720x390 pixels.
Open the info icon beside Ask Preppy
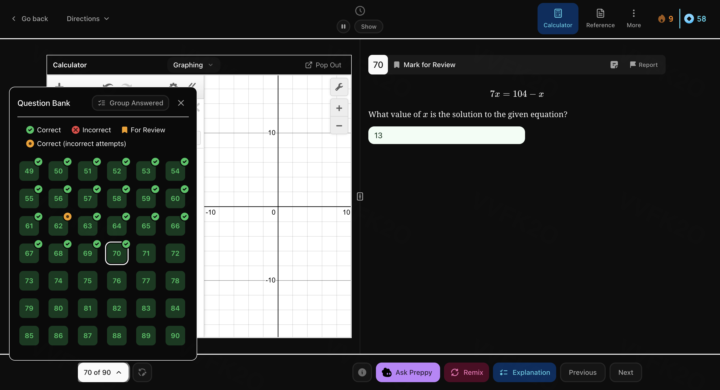click(362, 373)
